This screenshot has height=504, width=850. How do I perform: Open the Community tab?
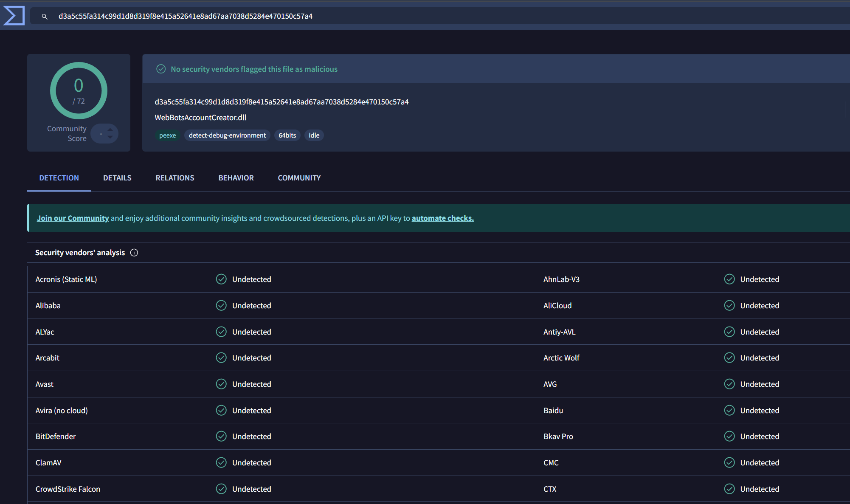pos(299,178)
